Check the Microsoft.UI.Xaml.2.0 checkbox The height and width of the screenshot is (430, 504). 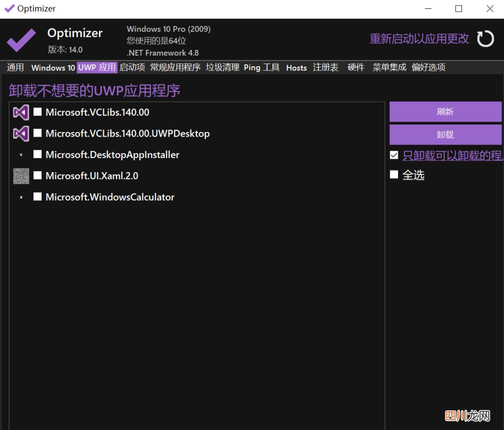tap(38, 175)
